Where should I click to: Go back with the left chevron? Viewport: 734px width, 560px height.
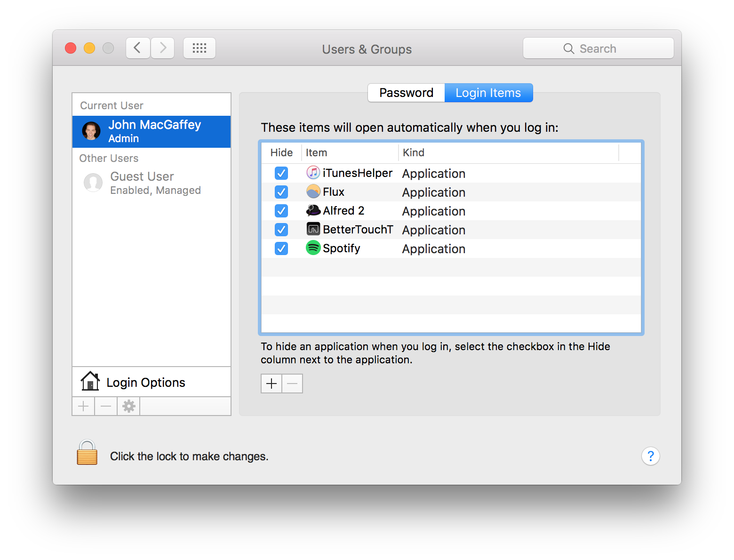(138, 48)
